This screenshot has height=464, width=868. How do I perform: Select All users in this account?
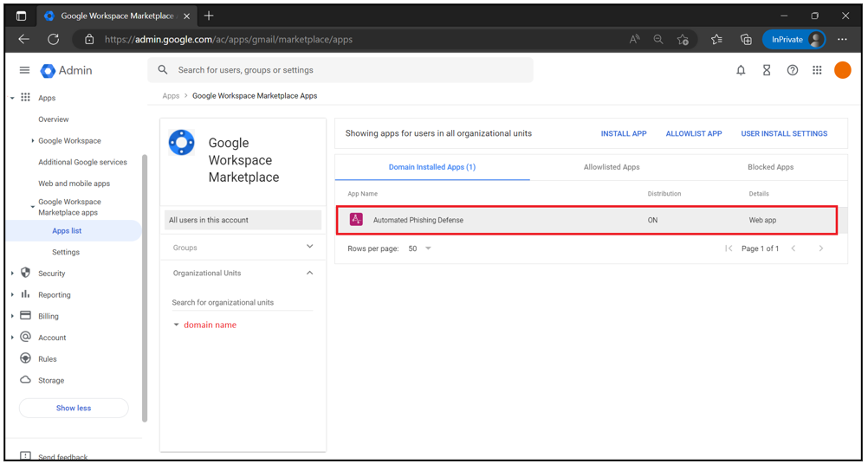point(243,220)
